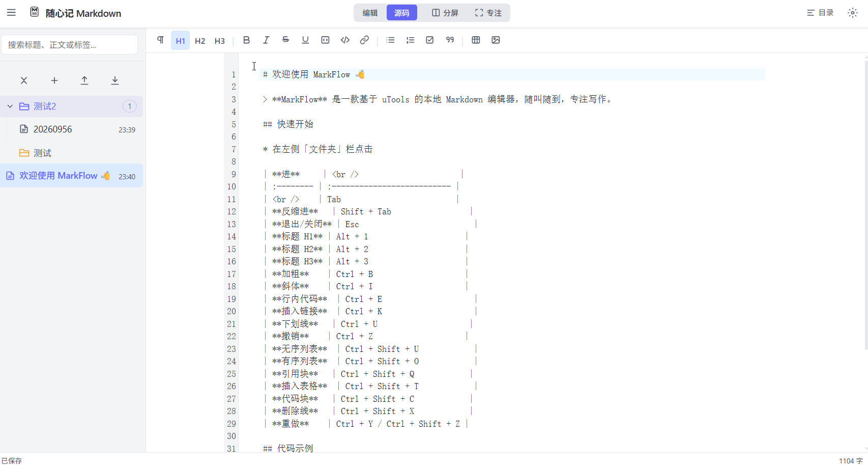Switch to the 编辑 edit mode tab
868x467 pixels.
pyautogui.click(x=370, y=13)
